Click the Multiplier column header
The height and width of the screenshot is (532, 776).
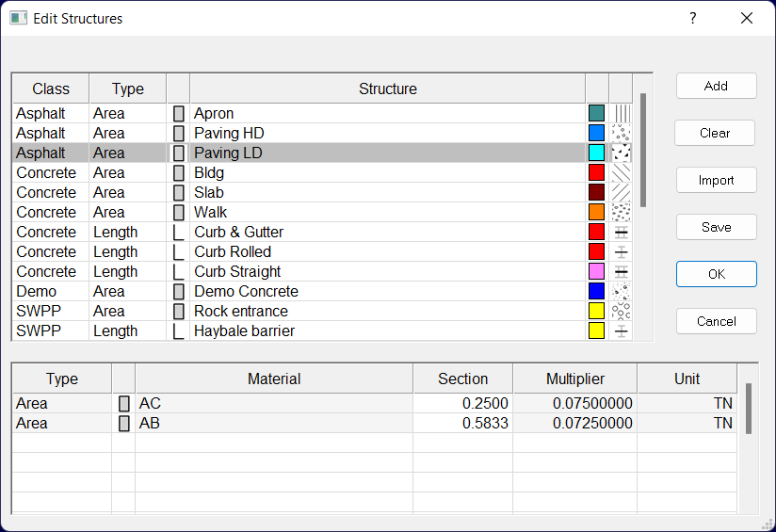(574, 379)
